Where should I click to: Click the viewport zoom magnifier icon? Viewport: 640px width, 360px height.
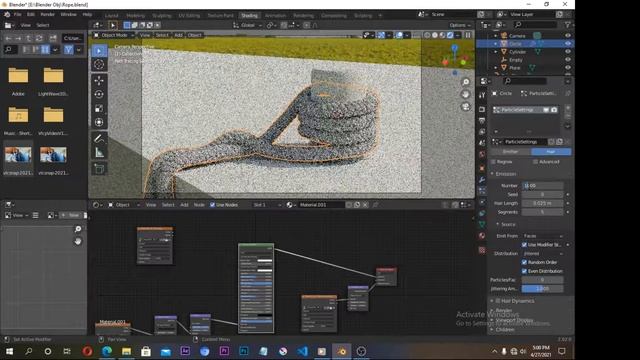point(466,82)
